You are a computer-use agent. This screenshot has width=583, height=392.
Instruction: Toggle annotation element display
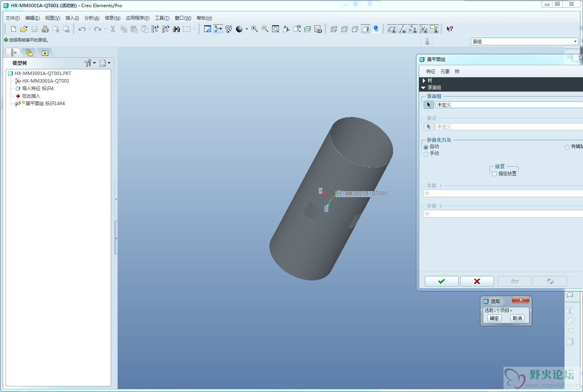(x=434, y=29)
